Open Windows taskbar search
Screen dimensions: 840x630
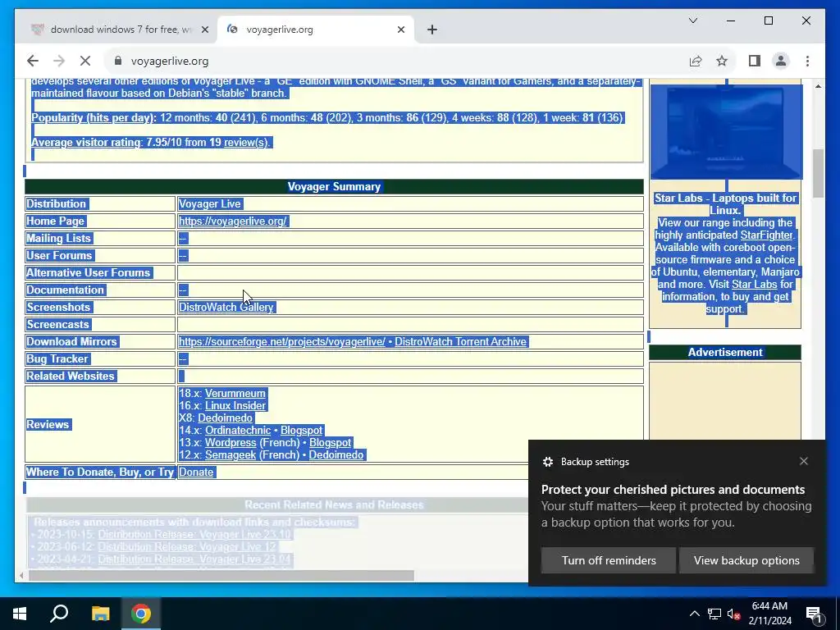pyautogui.click(x=59, y=614)
